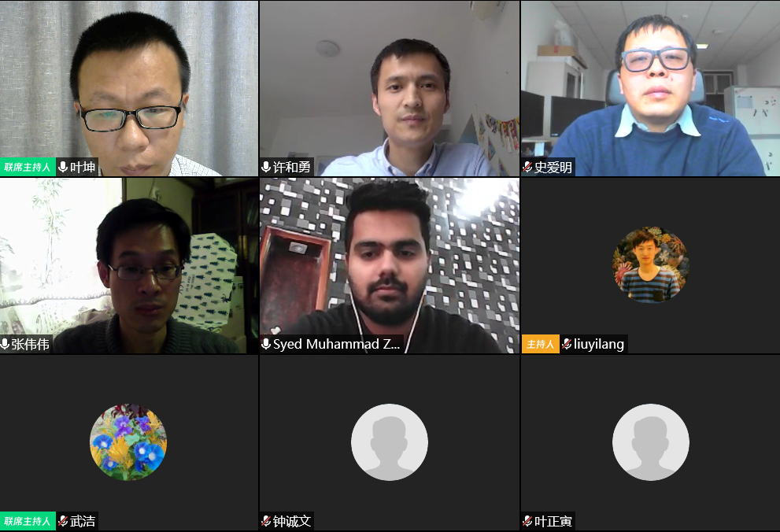The image size is (780, 532).
Task: Click the orange 主持人 host badge
Action: coord(540,344)
